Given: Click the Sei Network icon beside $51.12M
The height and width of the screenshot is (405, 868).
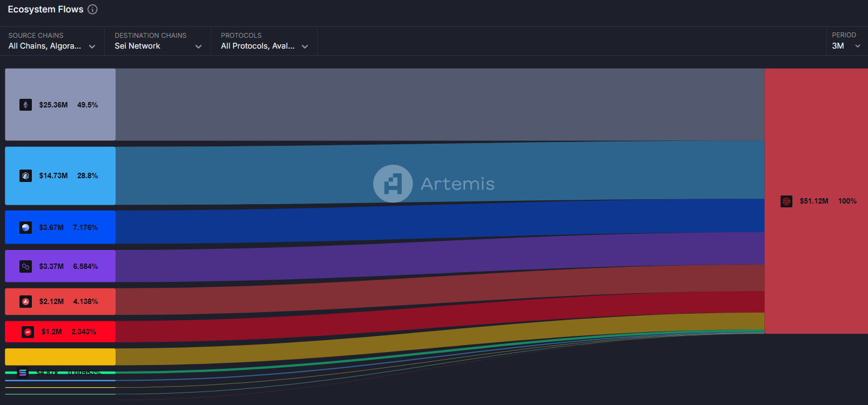Looking at the screenshot, I should pyautogui.click(x=786, y=201).
